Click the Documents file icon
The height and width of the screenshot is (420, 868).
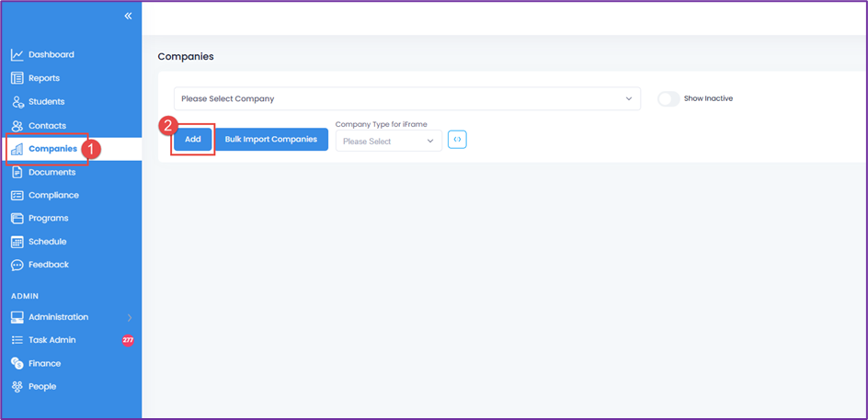pos(17,172)
